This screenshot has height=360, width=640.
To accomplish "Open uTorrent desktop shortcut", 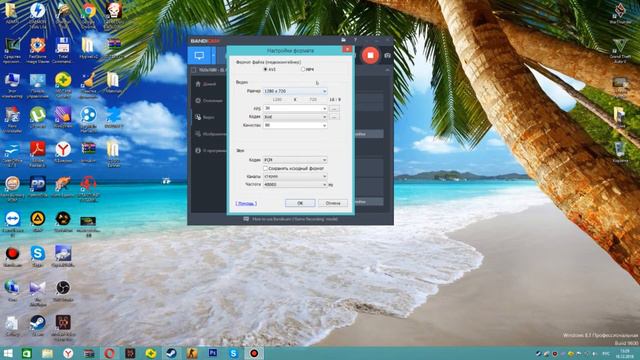I will pos(38,118).
